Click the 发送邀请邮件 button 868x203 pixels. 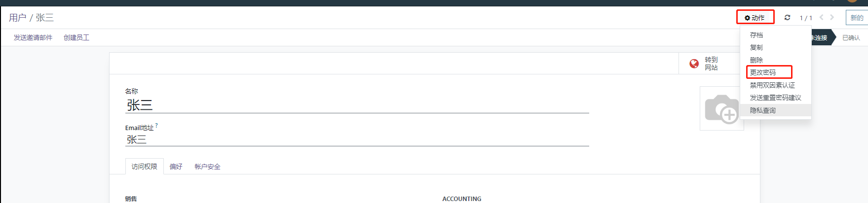tap(33, 37)
